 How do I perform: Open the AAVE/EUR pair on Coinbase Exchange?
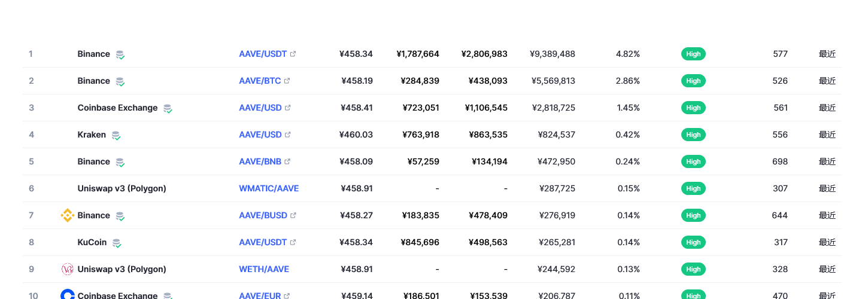[260, 295]
